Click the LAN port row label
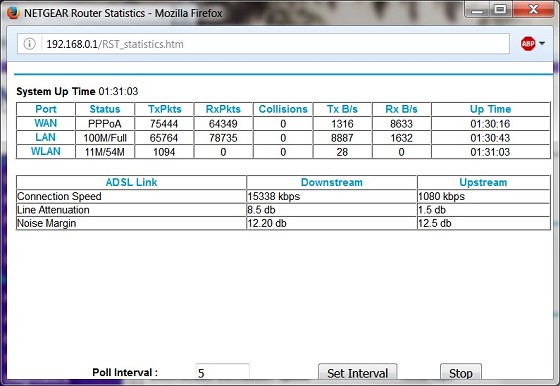The image size is (560, 386). (45, 137)
